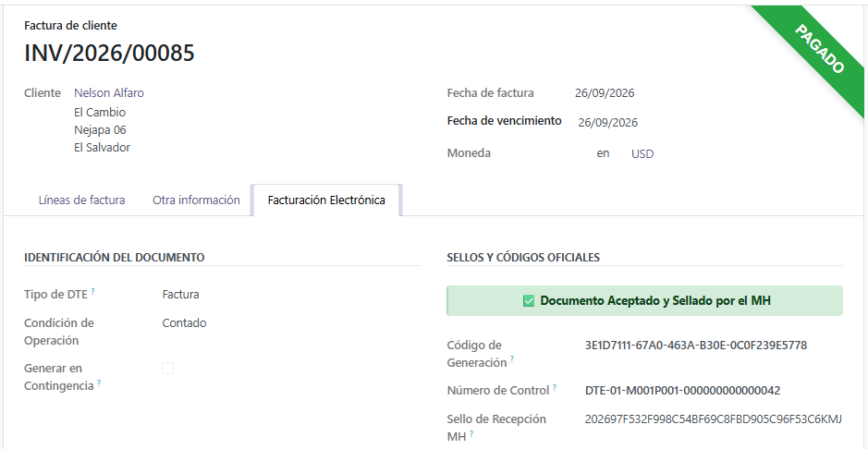
Task: Select control number DTE-01-M001P001-000000000000042
Action: [682, 391]
